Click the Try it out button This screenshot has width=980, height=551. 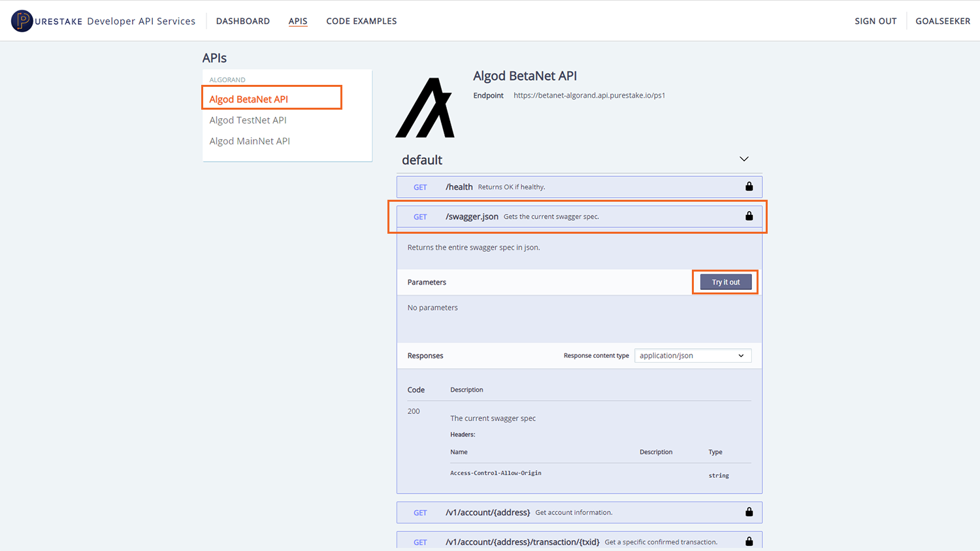[725, 281]
